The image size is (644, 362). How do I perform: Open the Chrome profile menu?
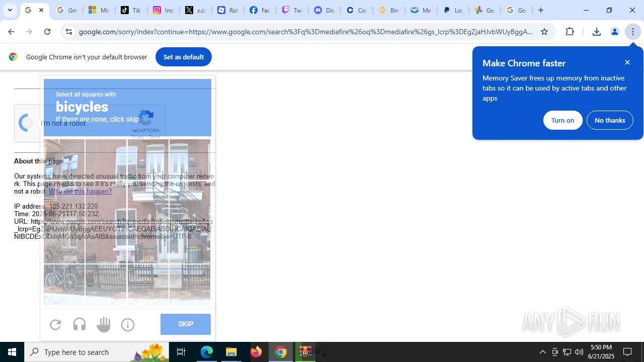tap(615, 32)
